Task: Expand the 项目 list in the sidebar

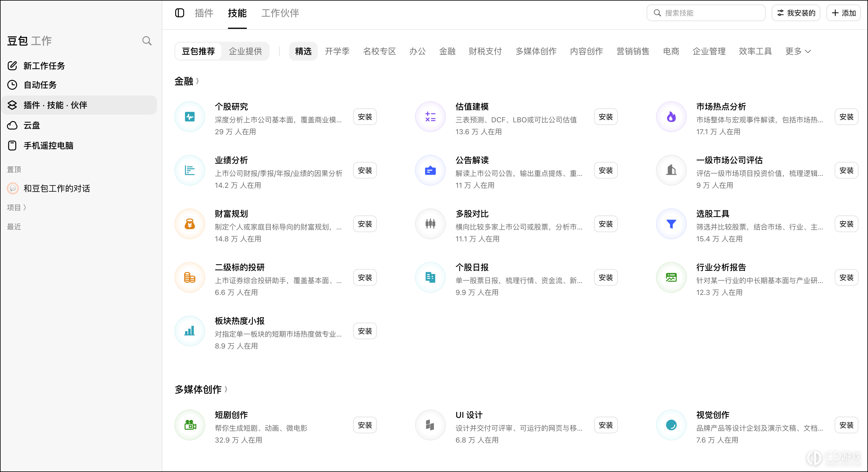Action: point(17,208)
